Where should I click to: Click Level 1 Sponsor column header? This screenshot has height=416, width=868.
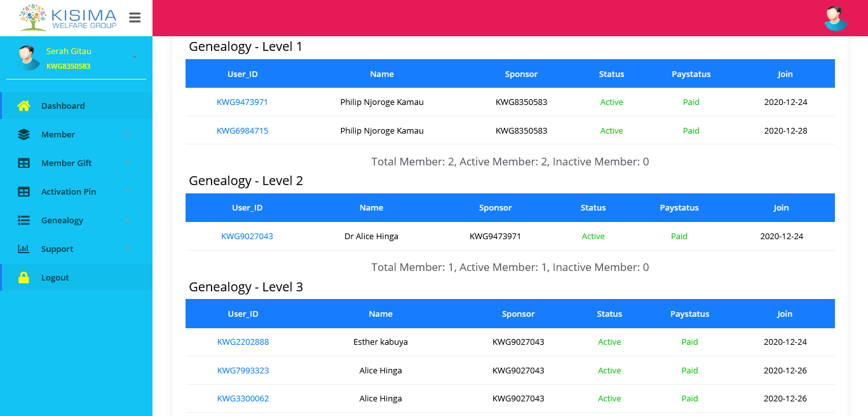tap(521, 74)
